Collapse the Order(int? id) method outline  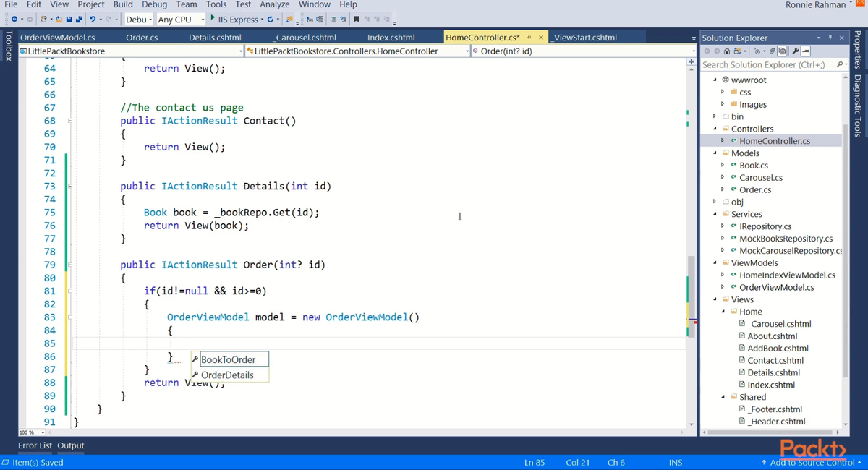[70, 265]
